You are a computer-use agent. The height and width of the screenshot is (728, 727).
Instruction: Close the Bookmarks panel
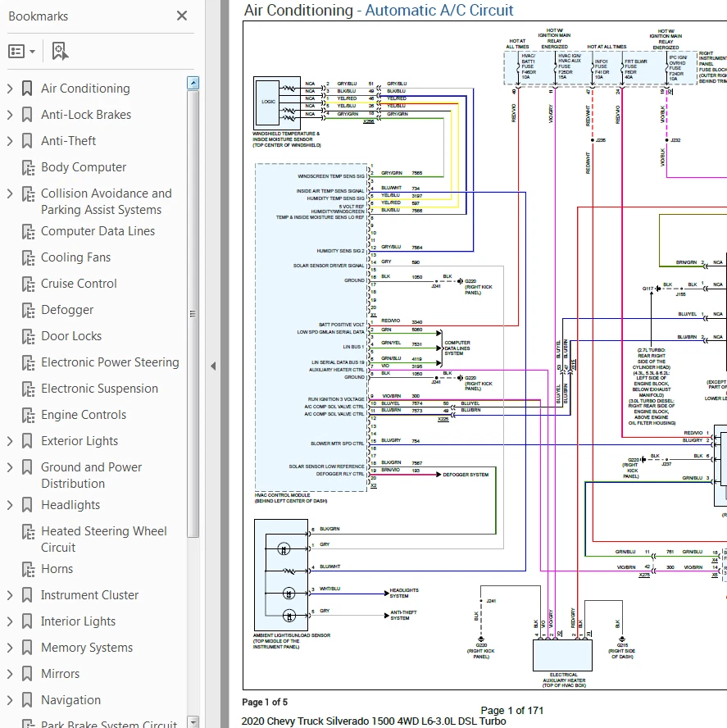pyautogui.click(x=181, y=15)
